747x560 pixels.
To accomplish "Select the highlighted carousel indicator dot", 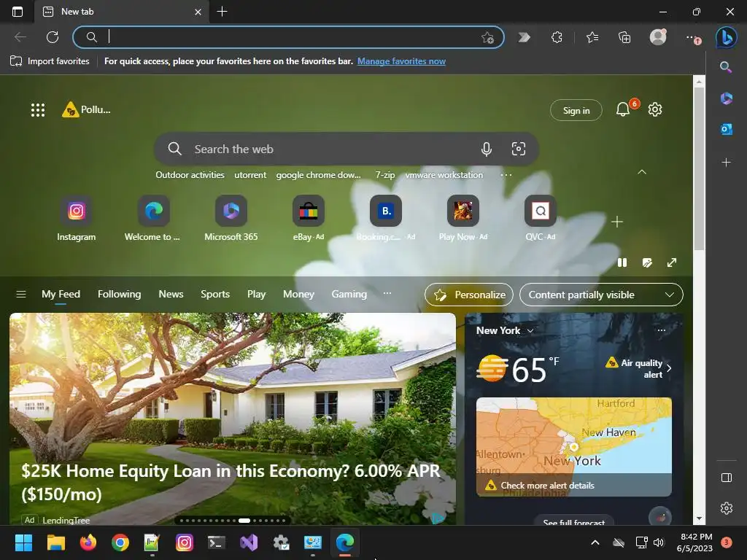I will point(244,521).
